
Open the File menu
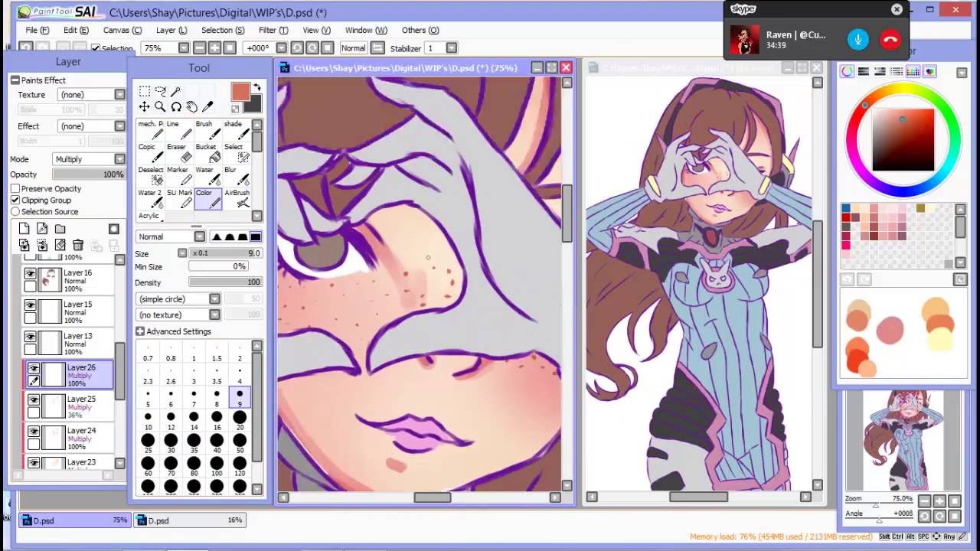[37, 30]
